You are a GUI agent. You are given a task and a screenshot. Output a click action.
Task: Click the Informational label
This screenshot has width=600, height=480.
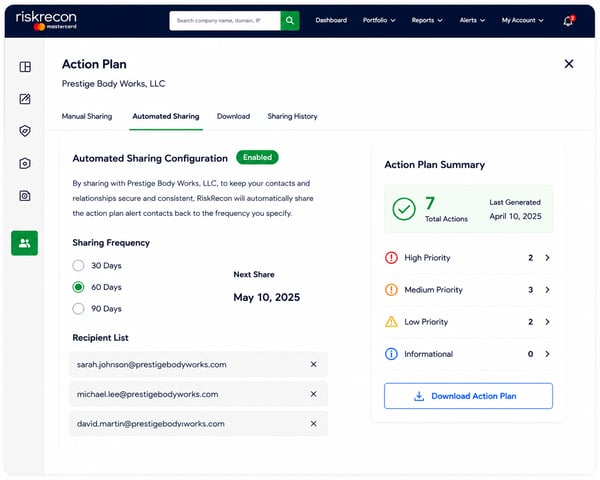(429, 354)
